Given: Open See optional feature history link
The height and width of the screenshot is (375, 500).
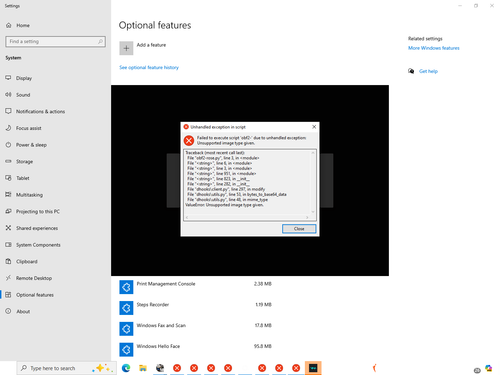Looking at the screenshot, I should [149, 67].
